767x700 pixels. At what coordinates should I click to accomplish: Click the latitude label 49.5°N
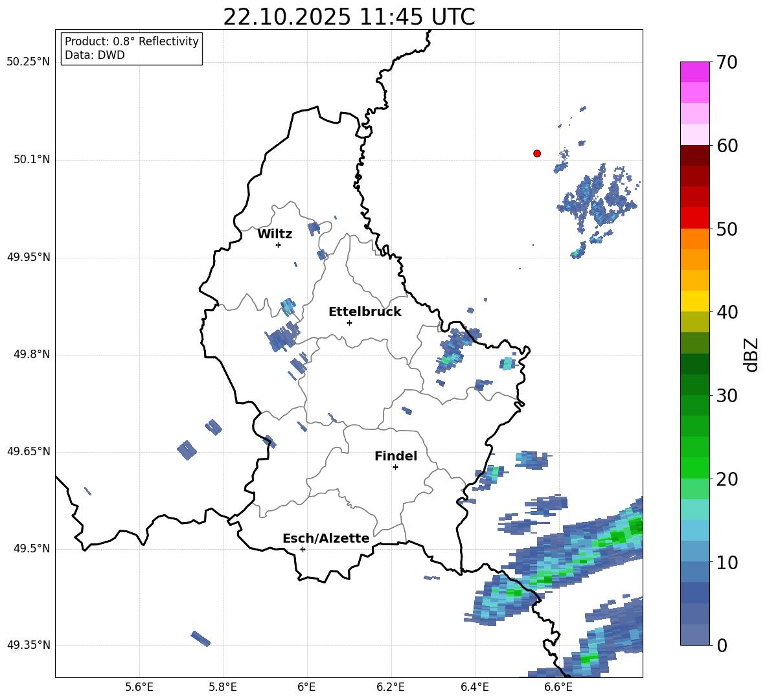point(32,548)
